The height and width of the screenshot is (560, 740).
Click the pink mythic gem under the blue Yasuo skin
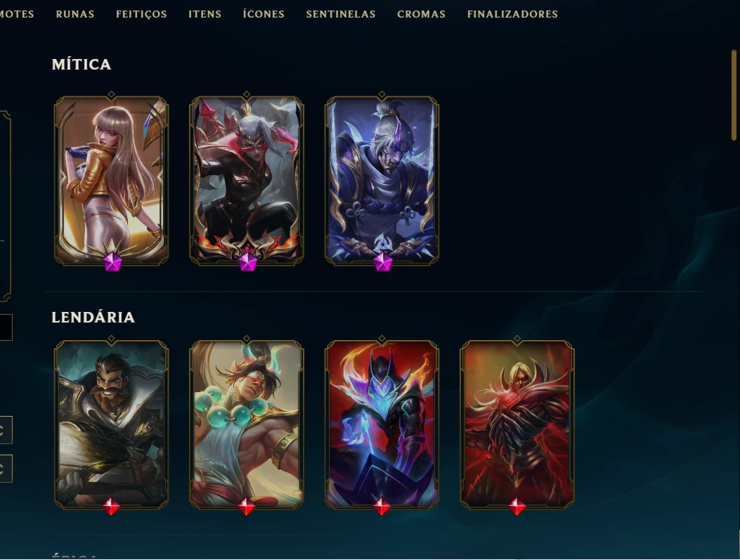click(x=383, y=262)
